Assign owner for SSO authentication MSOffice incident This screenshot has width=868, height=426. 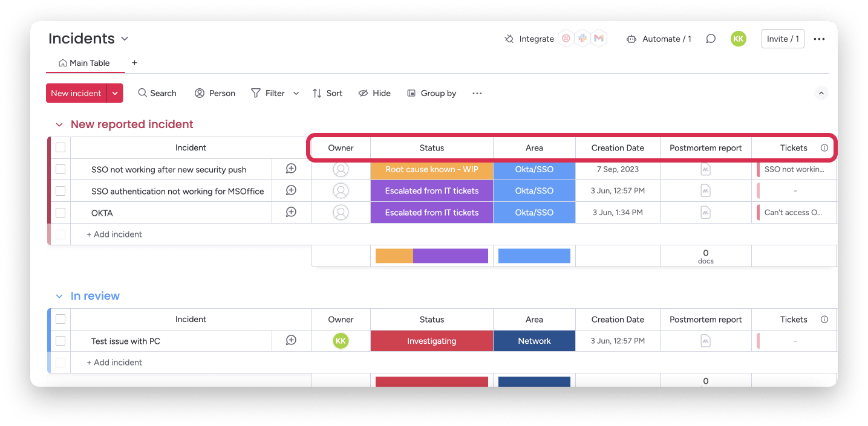341,191
